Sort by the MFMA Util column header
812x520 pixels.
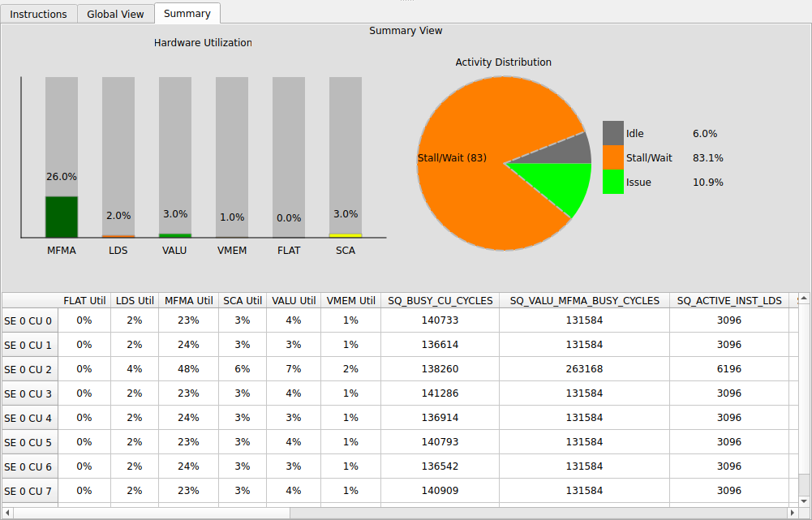[x=188, y=300]
